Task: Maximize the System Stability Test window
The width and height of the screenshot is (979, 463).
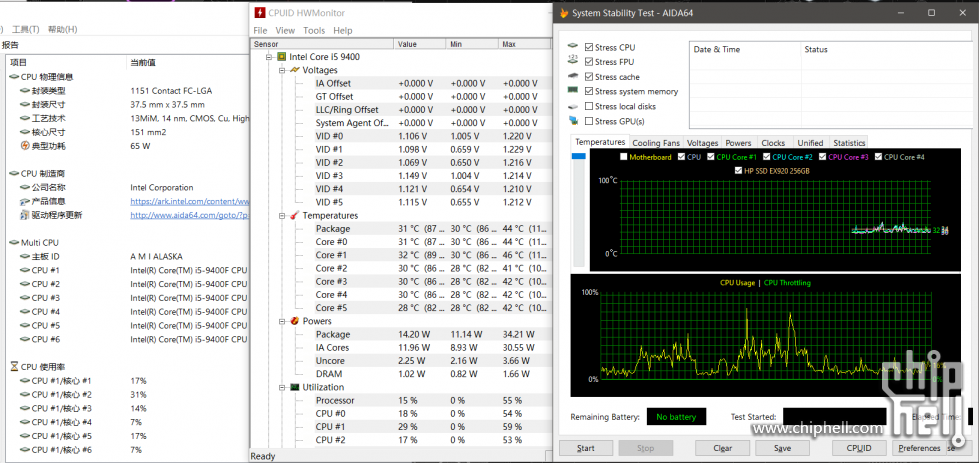Action: point(931,12)
